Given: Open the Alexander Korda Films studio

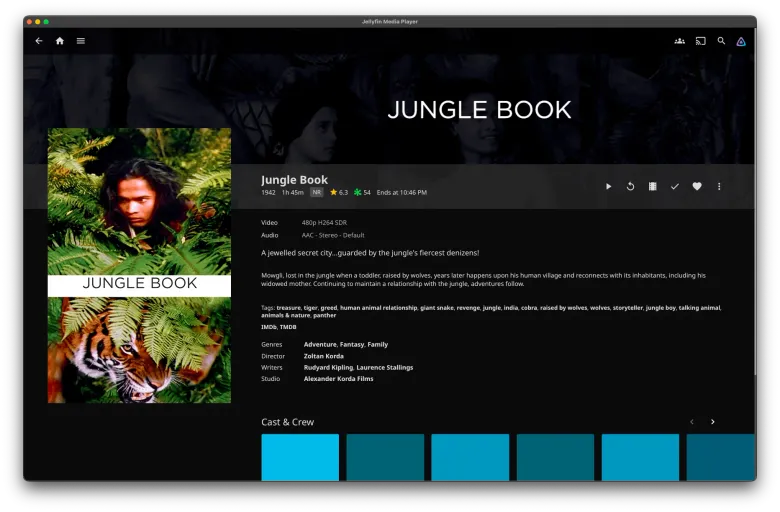Looking at the screenshot, I should click(338, 379).
